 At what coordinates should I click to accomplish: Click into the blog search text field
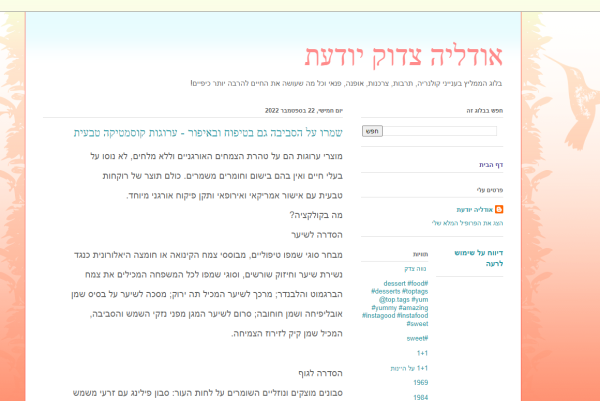pyautogui.click(x=456, y=131)
